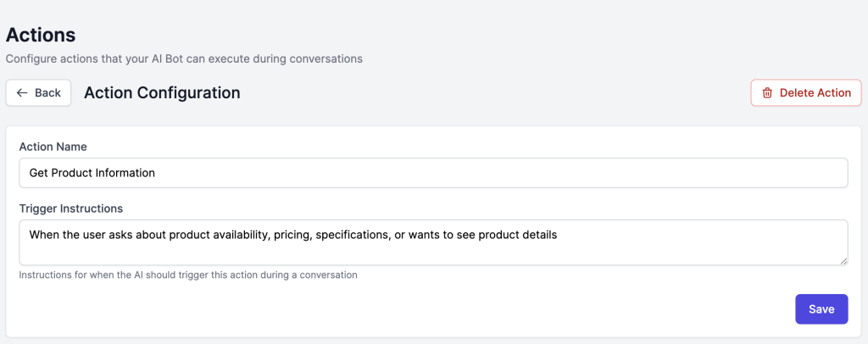The height and width of the screenshot is (344, 868).
Task: Place cursor in 'Get Product Information' text
Action: (x=92, y=173)
